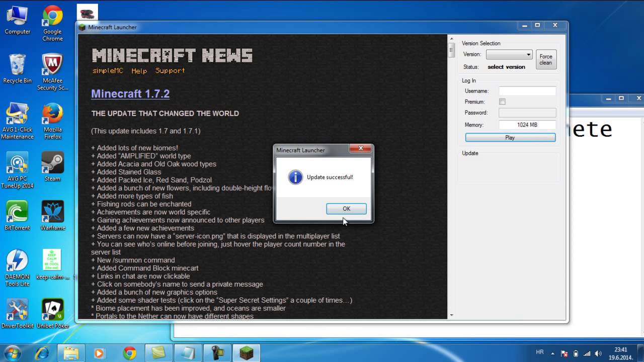Image resolution: width=644 pixels, height=362 pixels.
Task: Focus the Username input field
Action: pos(527,91)
